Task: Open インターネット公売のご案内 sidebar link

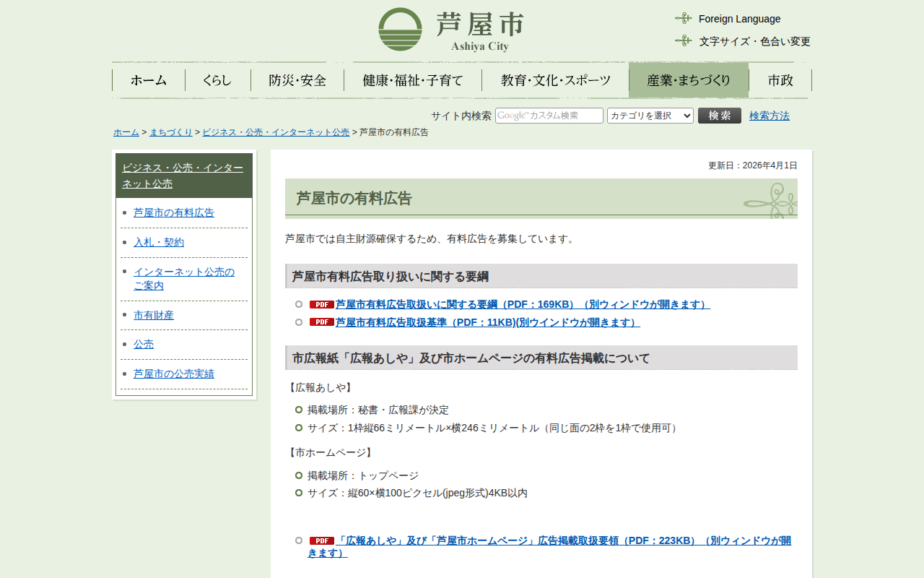Action: 184,279
